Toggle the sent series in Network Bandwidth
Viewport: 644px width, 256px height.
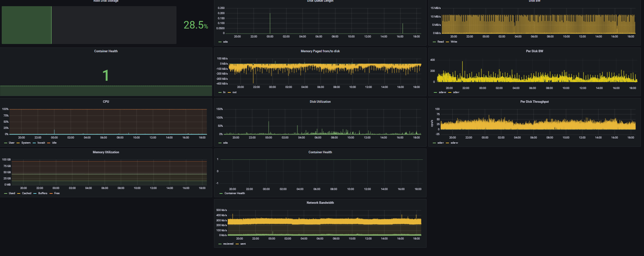tap(243, 244)
